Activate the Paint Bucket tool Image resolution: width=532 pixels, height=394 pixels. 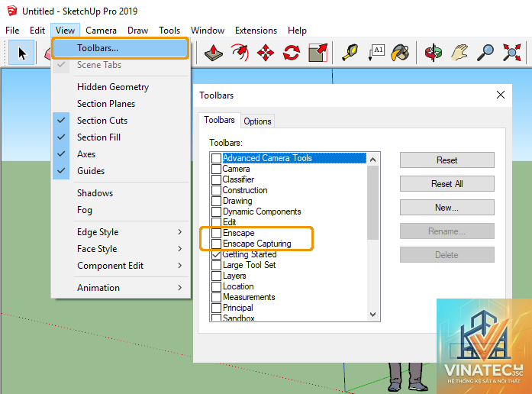tap(401, 53)
